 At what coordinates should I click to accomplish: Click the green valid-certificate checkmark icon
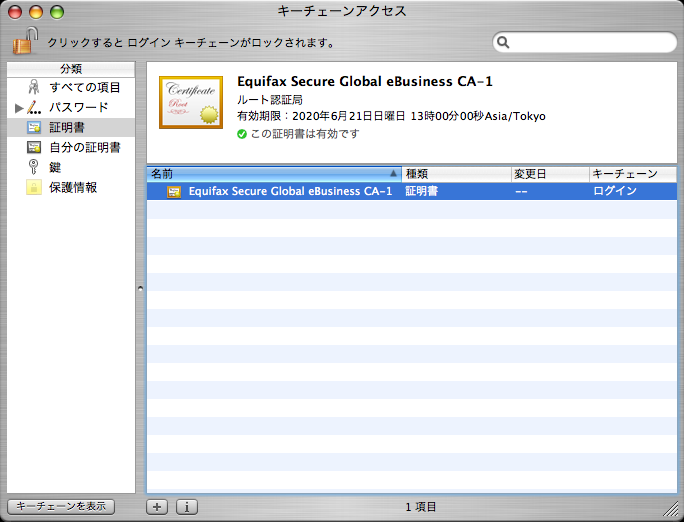coord(242,134)
